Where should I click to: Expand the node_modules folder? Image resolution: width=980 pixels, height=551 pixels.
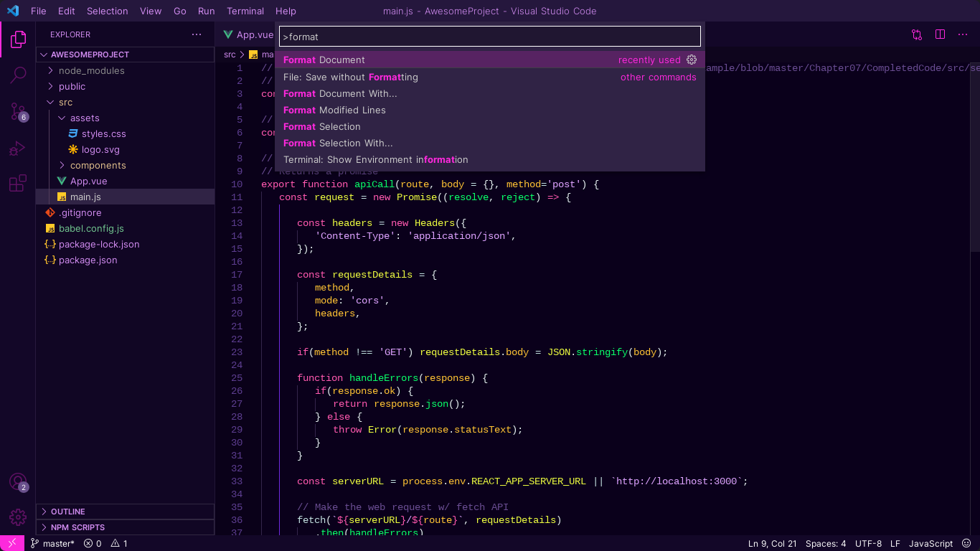(x=125, y=70)
